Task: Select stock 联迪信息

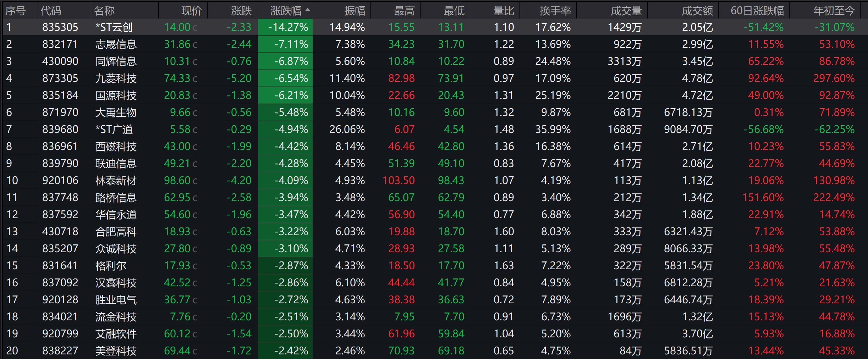Action: pos(116,164)
